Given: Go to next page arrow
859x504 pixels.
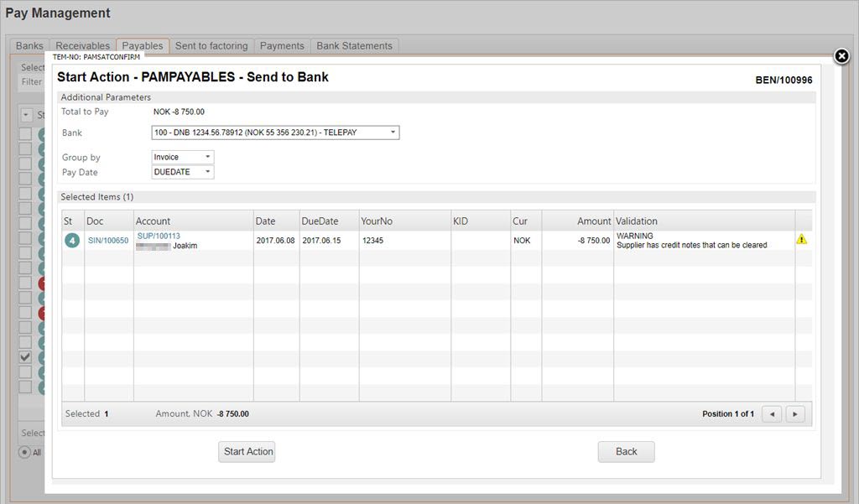Looking at the screenshot, I should 795,414.
